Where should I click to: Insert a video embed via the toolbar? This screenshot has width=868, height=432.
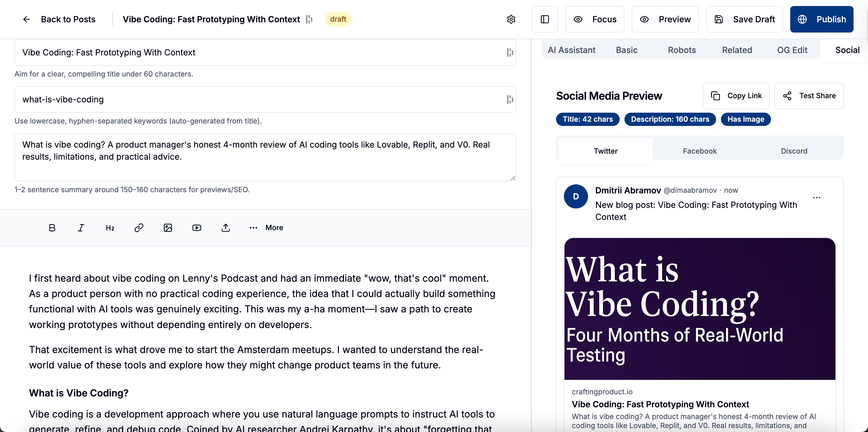pyautogui.click(x=197, y=228)
